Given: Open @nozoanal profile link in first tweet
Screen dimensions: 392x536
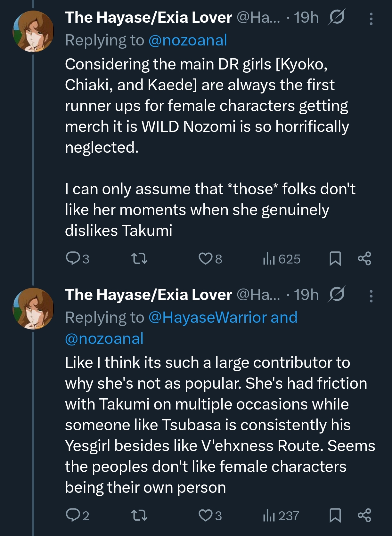Looking at the screenshot, I should tap(188, 40).
